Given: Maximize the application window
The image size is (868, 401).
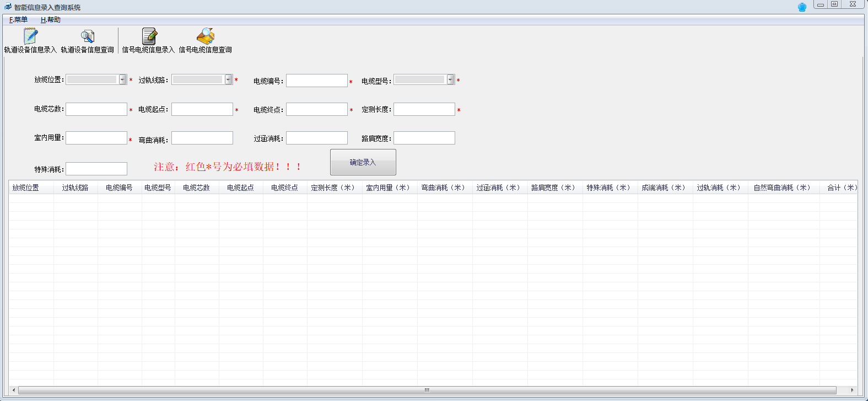Looking at the screenshot, I should pyautogui.click(x=834, y=4).
